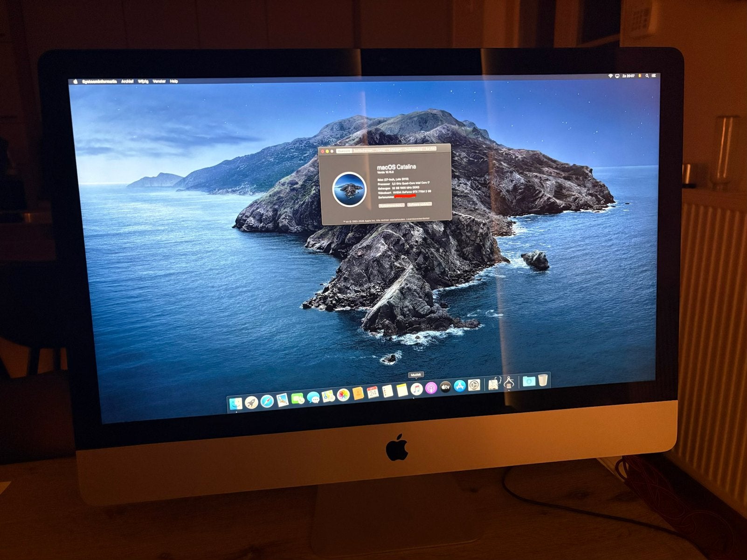This screenshot has width=747, height=560.
Task: Open the Muziek app in Dock
Action: [x=416, y=389]
